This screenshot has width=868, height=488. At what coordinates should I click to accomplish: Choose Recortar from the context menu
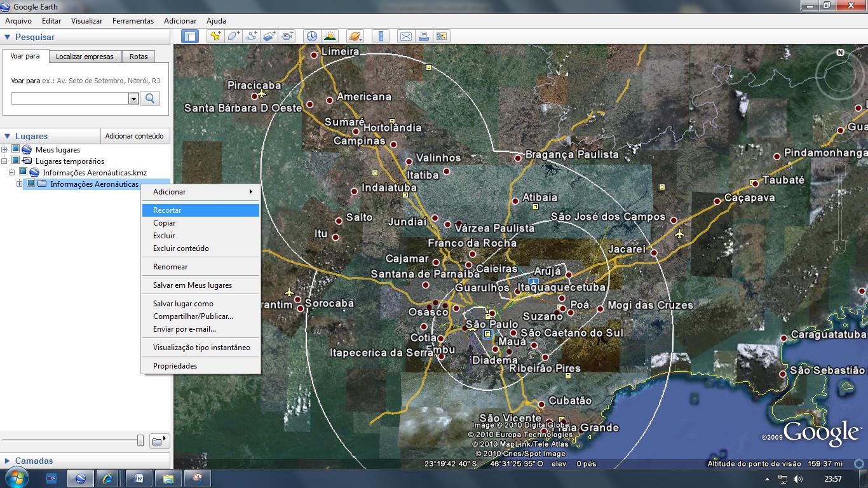(167, 210)
